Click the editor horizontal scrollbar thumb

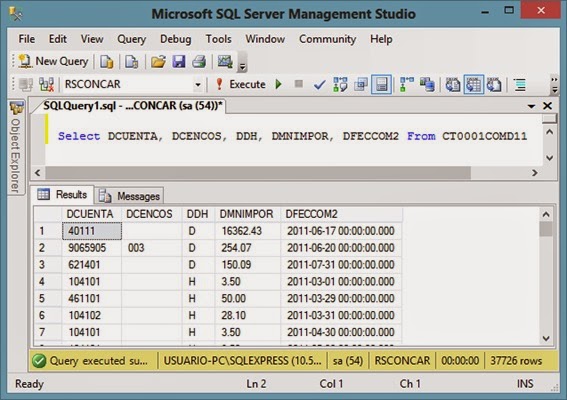coord(258,173)
